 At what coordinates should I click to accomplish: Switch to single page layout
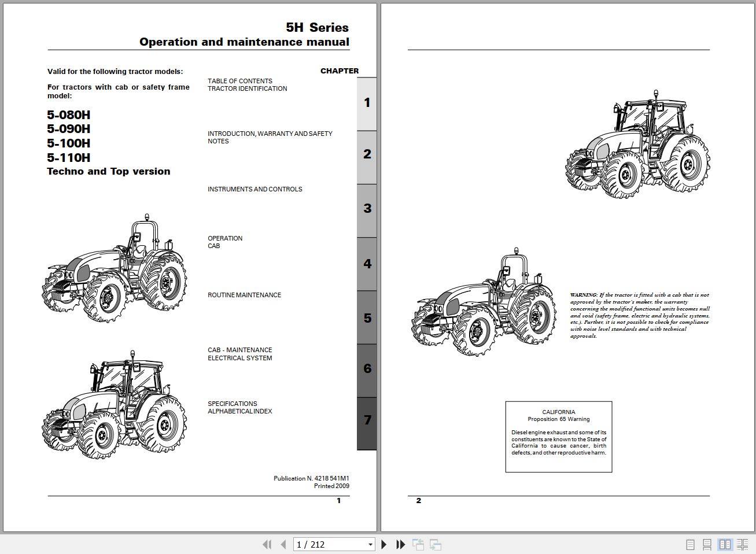[x=690, y=544]
